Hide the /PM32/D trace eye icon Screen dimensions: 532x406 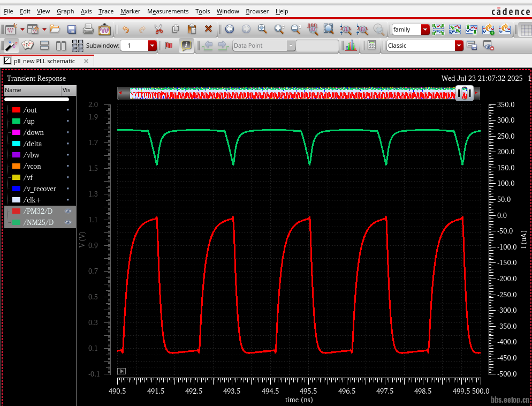coord(68,211)
